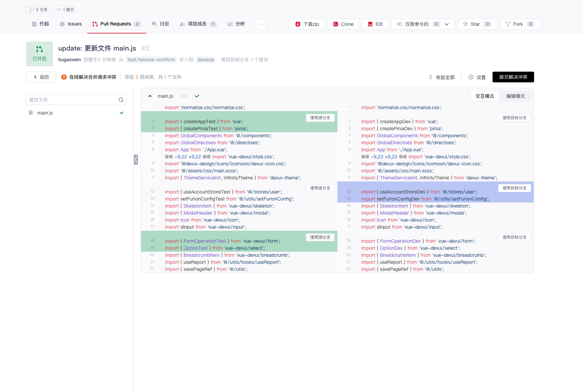583x392 pixels.
Task: Submit the resolved conflicts
Action: coord(513,77)
